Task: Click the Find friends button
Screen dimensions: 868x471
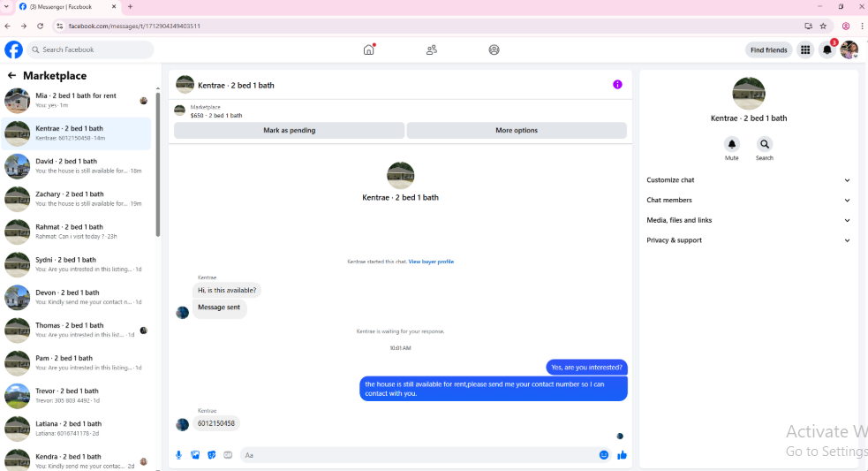Action: (x=768, y=49)
